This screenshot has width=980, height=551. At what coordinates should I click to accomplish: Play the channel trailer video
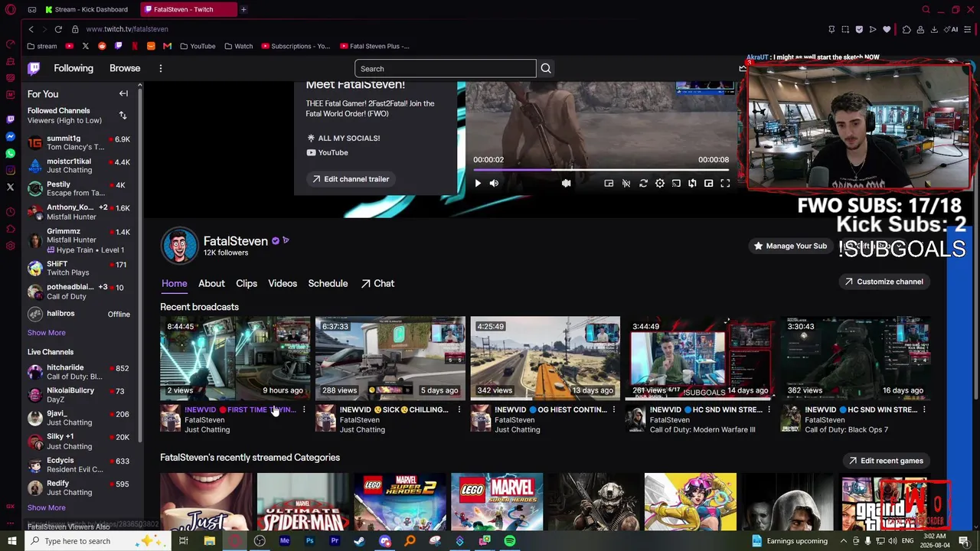click(478, 183)
